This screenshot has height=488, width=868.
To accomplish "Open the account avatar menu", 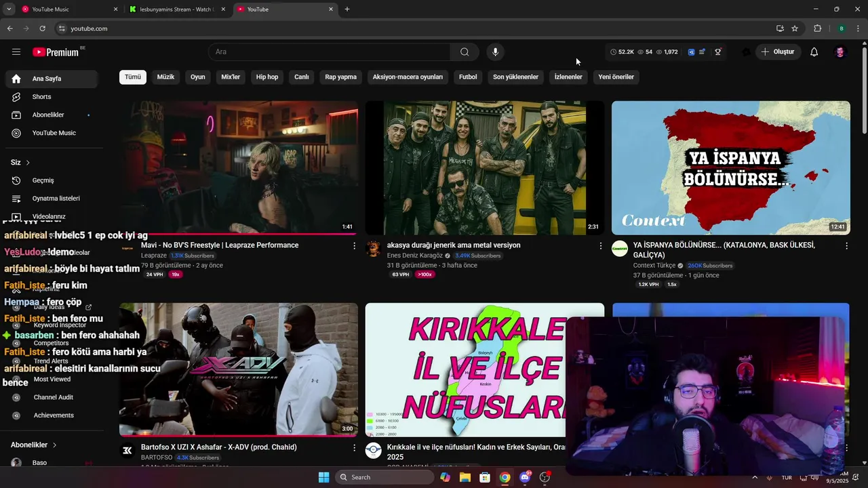I will [840, 52].
